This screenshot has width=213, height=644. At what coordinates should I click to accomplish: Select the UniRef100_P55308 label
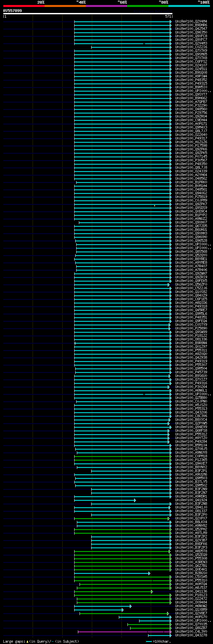(x=191, y=558)
